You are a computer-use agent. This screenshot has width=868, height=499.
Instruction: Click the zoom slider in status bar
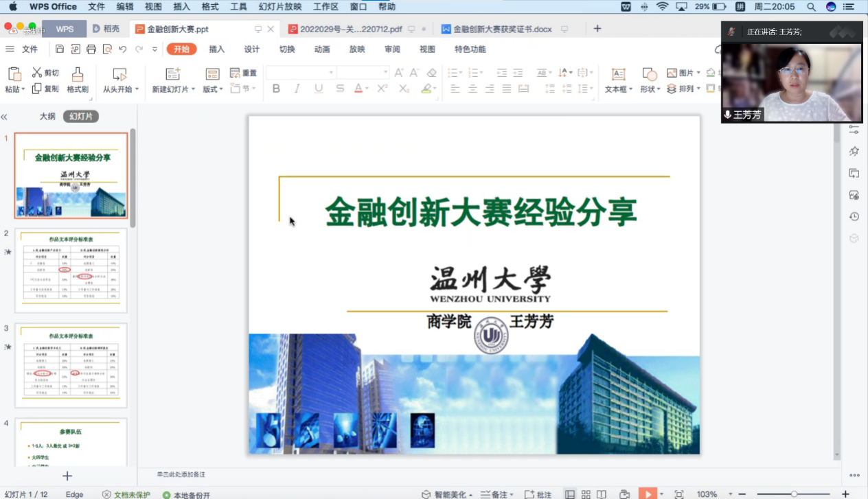click(x=794, y=494)
